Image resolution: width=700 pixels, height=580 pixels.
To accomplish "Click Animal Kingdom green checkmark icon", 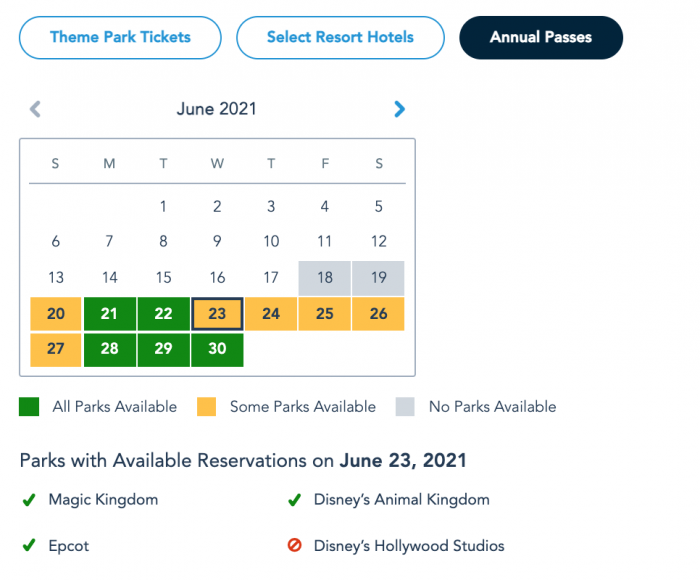I will click(x=294, y=499).
